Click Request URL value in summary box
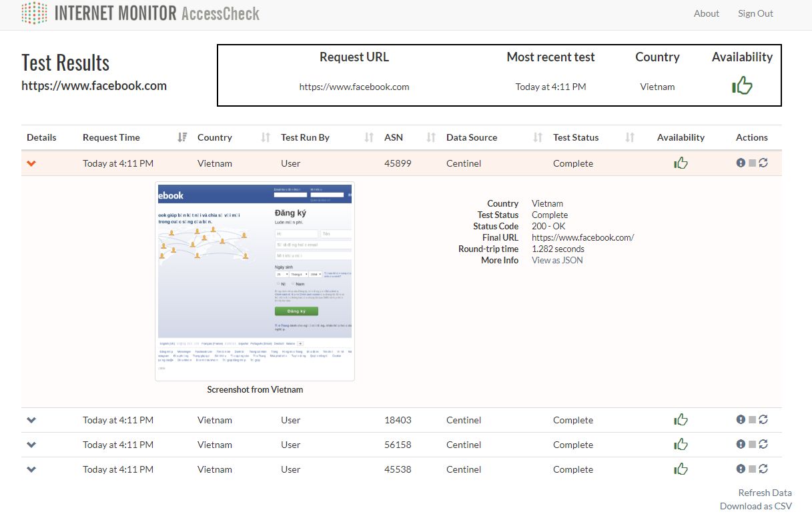 (x=354, y=87)
